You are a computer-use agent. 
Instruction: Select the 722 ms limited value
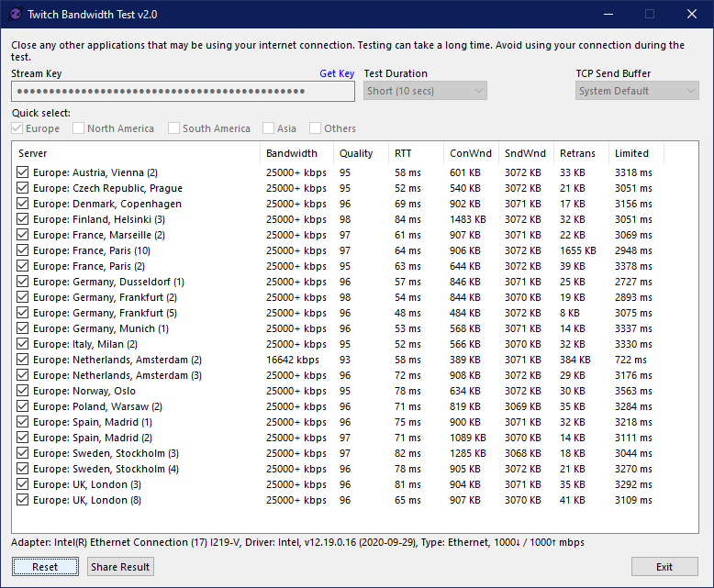pyautogui.click(x=630, y=360)
